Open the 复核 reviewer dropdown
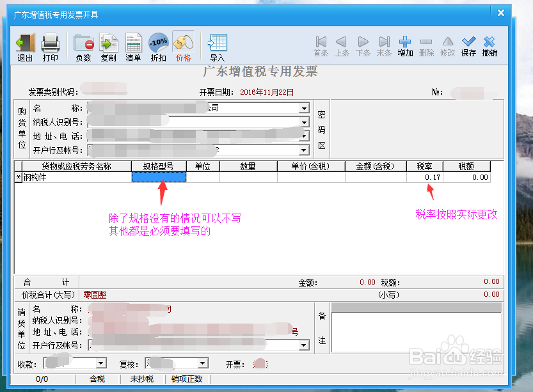 pyautogui.click(x=203, y=363)
